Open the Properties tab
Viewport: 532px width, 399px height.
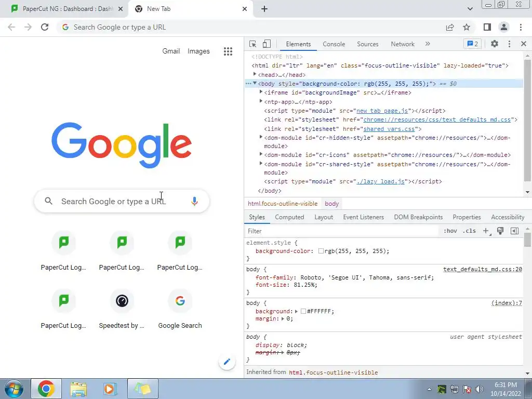click(467, 217)
